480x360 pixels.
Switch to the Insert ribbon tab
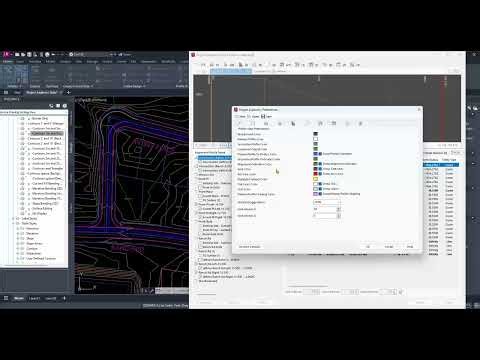point(21,62)
